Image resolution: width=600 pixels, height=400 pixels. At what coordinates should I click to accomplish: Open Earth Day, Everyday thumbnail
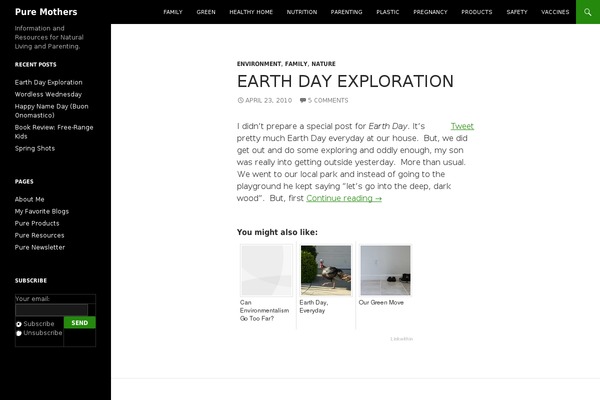(326, 272)
